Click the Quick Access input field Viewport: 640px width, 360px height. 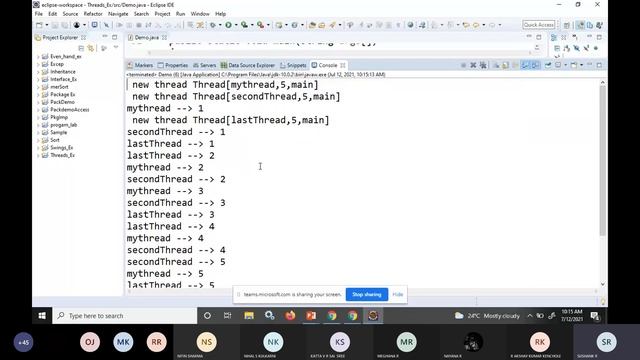click(539, 25)
